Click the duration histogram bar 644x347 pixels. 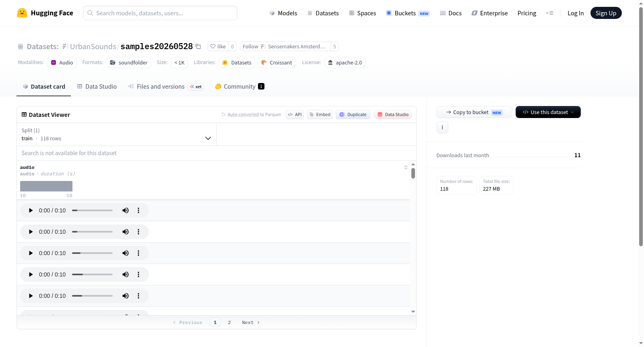(46, 186)
